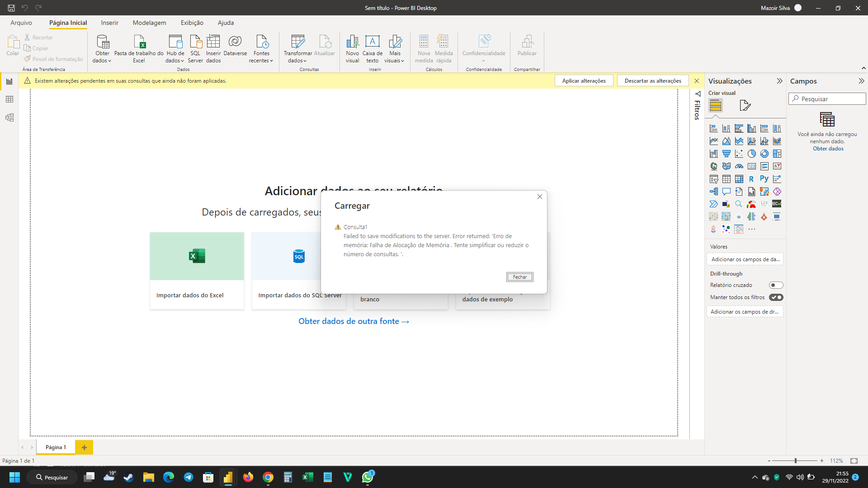Select the slicer visual

tap(713, 179)
